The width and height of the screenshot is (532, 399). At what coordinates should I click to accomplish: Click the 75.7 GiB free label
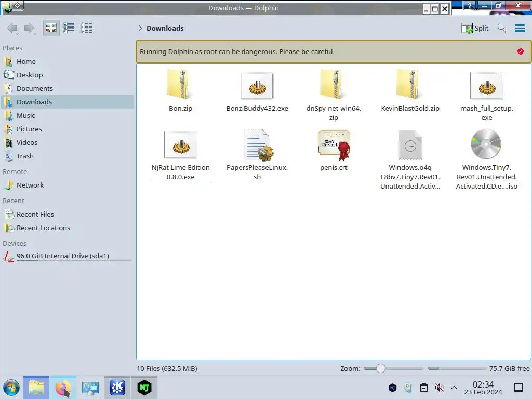[509, 368]
